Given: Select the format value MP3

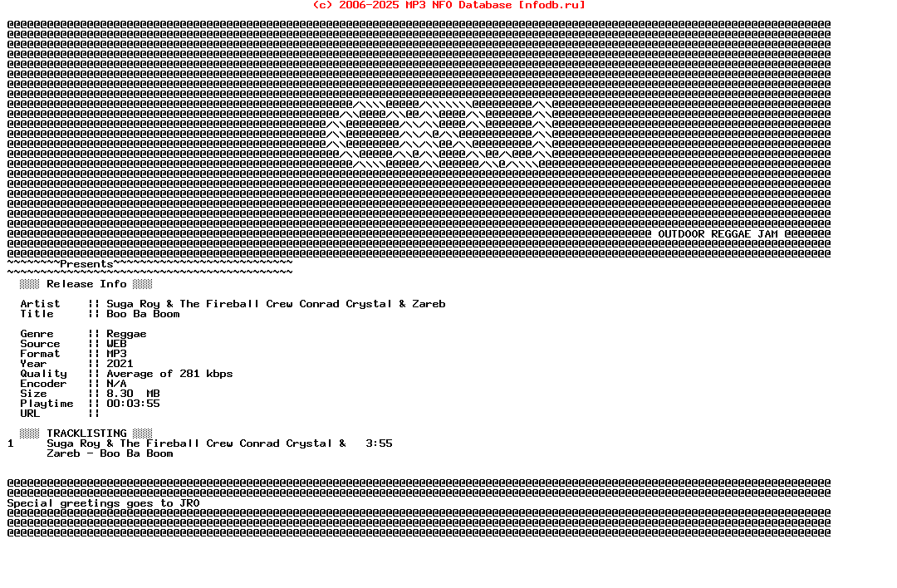Looking at the screenshot, I should click(x=117, y=354).
